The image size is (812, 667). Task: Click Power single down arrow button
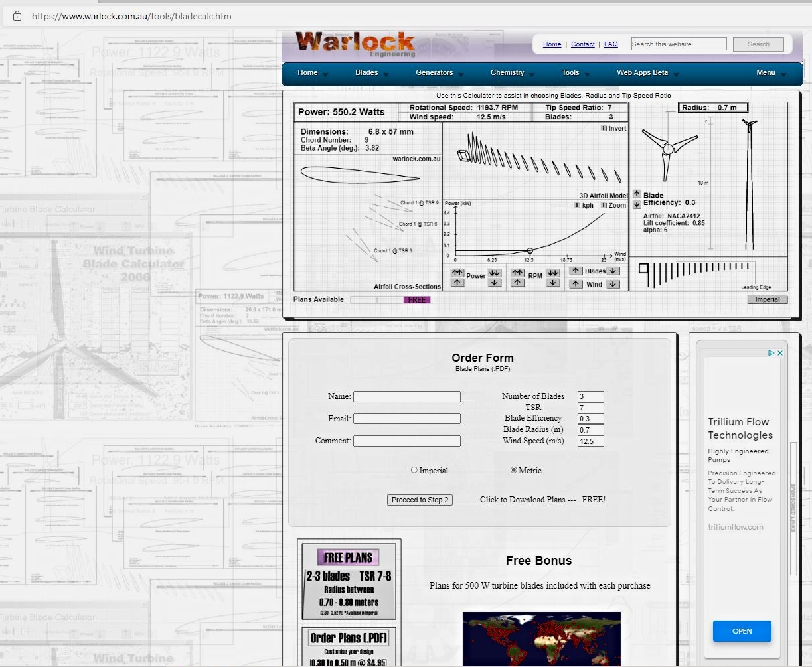495,283
